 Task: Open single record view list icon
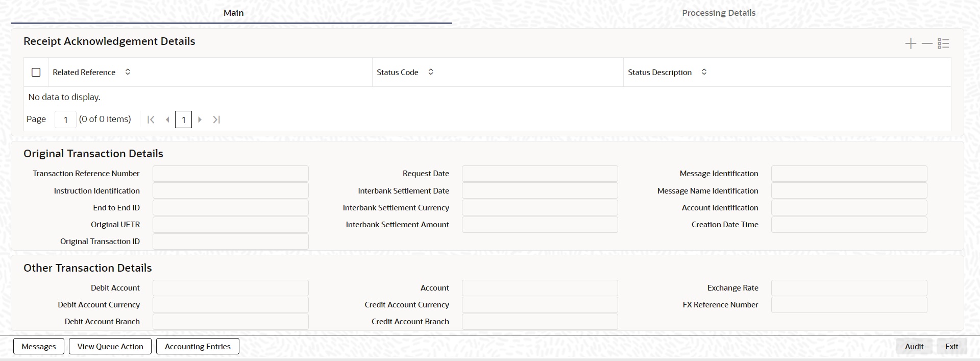click(x=943, y=43)
